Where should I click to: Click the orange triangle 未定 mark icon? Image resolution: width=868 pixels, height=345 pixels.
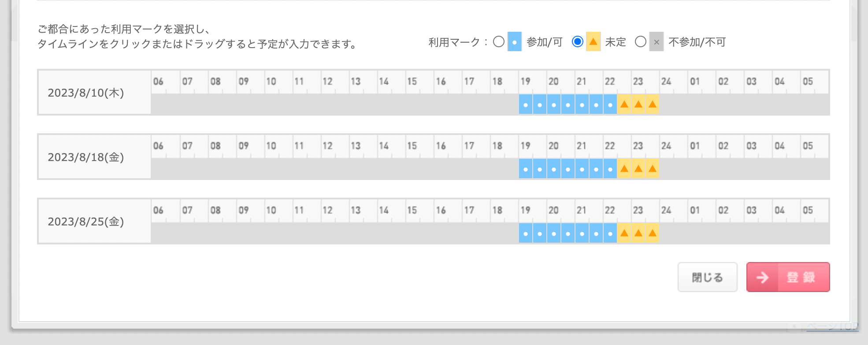tap(593, 42)
